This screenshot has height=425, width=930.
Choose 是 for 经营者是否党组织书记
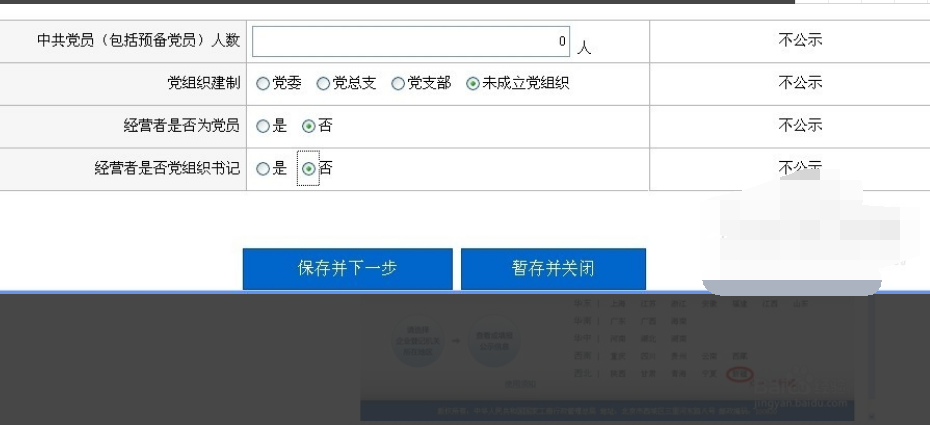point(262,169)
